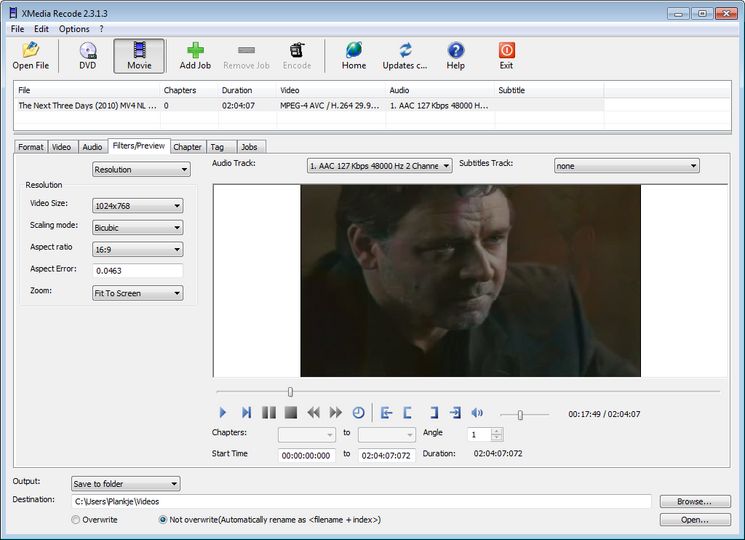
Task: Click the video seek slider handle
Action: [290, 392]
